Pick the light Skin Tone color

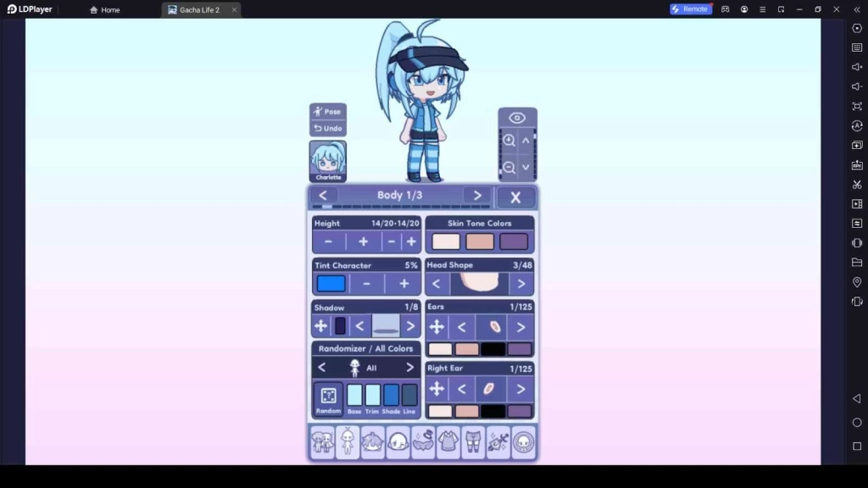coord(446,241)
